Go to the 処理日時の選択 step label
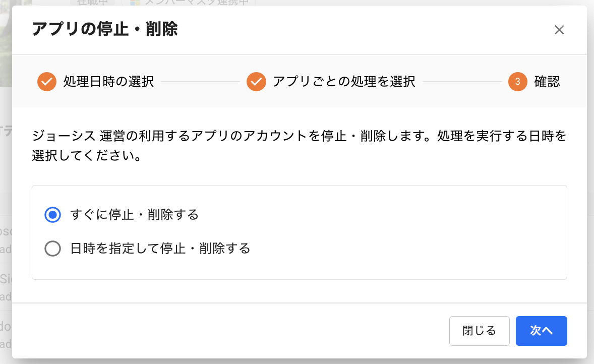Viewport: 594px width, 364px height. coord(109,82)
